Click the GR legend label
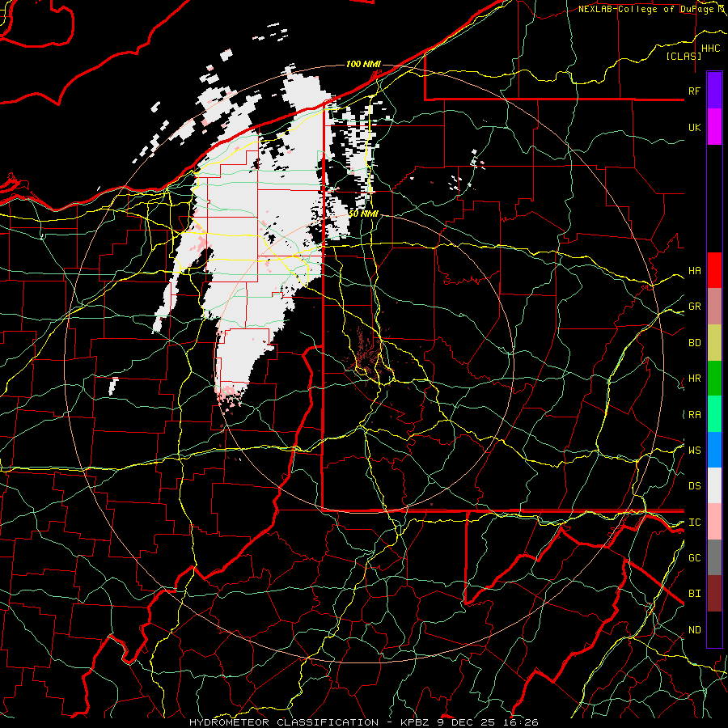Image resolution: width=728 pixels, height=728 pixels. point(694,307)
